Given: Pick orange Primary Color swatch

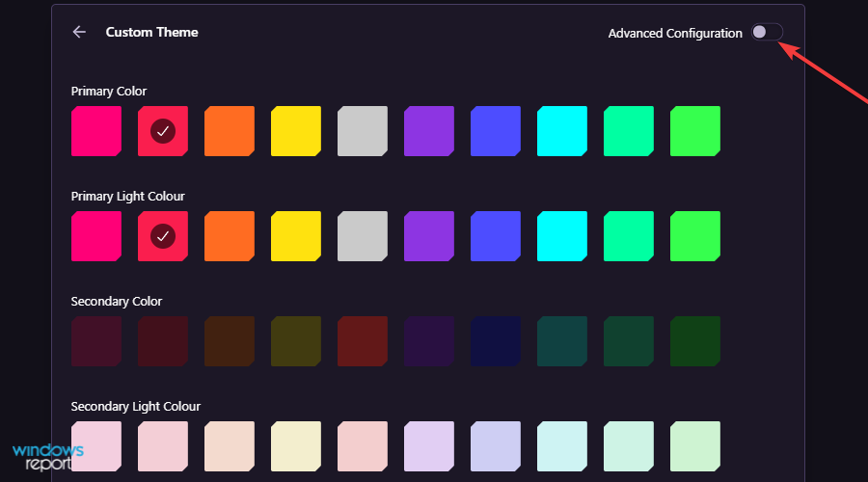Looking at the screenshot, I should 230,131.
